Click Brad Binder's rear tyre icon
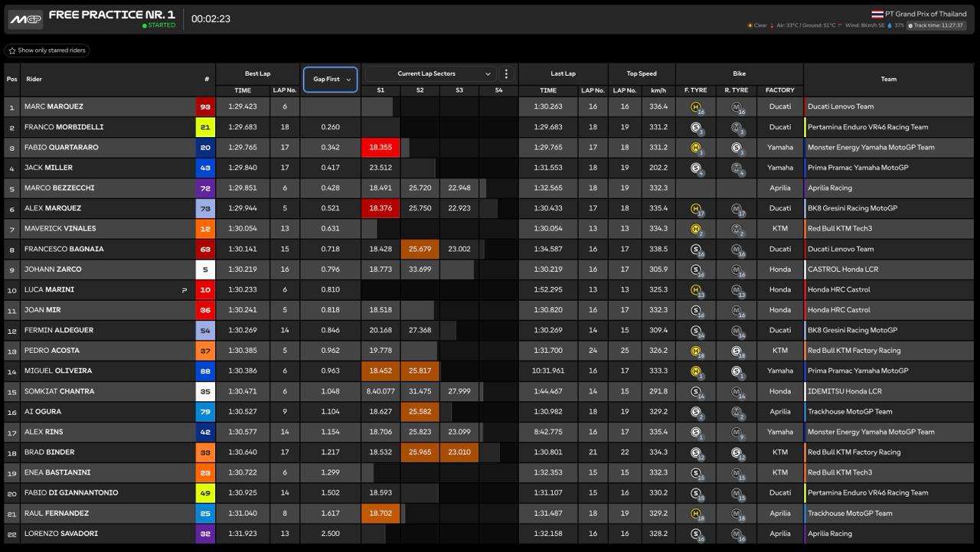This screenshot has height=552, width=980. [737, 452]
